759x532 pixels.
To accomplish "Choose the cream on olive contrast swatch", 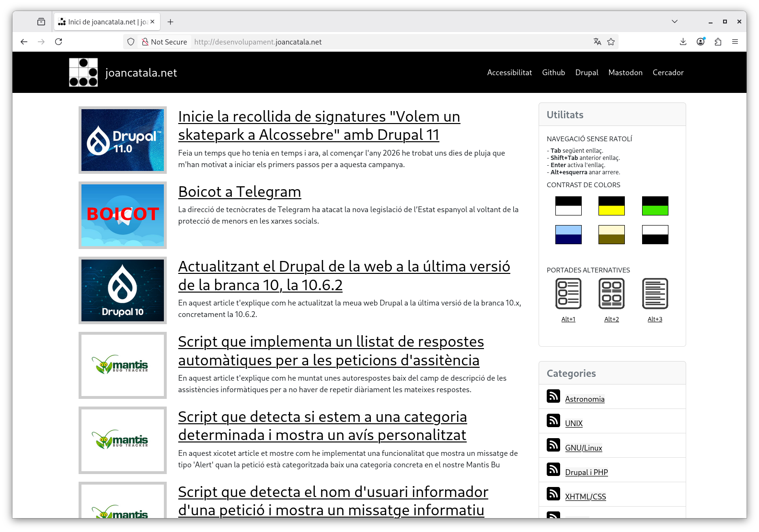I will (612, 235).
